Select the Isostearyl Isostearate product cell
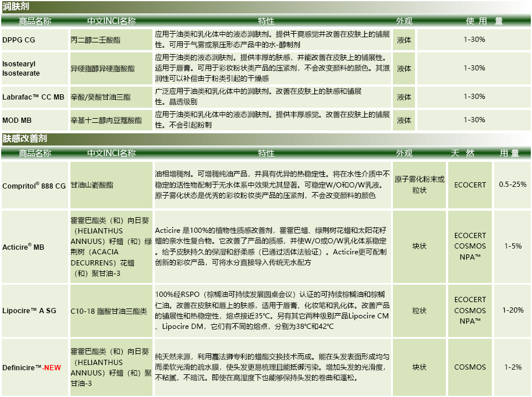532x397 pixels. 21,69
